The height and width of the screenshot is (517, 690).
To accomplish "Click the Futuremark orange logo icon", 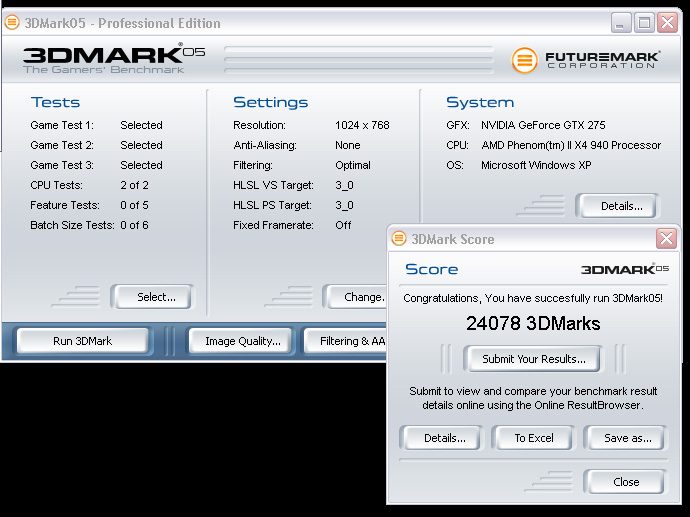I will tap(524, 60).
